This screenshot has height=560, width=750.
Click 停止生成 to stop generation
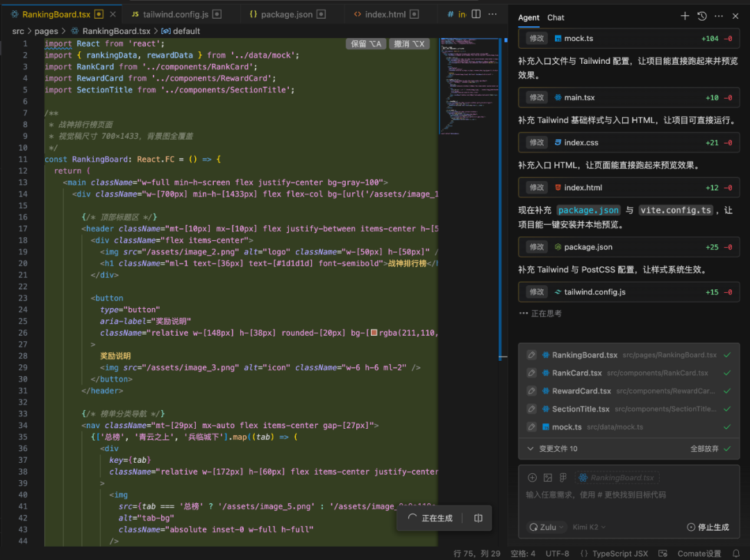[x=708, y=527]
